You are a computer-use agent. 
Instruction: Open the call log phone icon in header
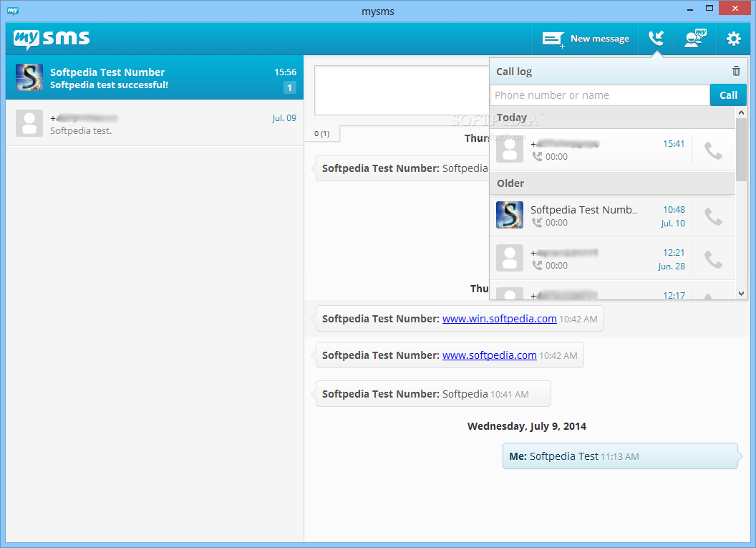coord(656,38)
